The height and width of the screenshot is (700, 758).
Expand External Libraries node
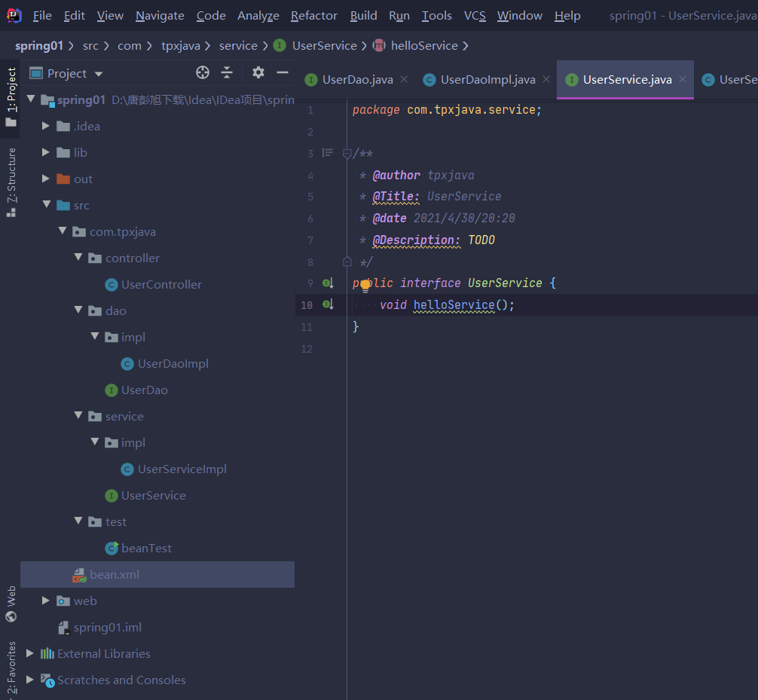[29, 653]
